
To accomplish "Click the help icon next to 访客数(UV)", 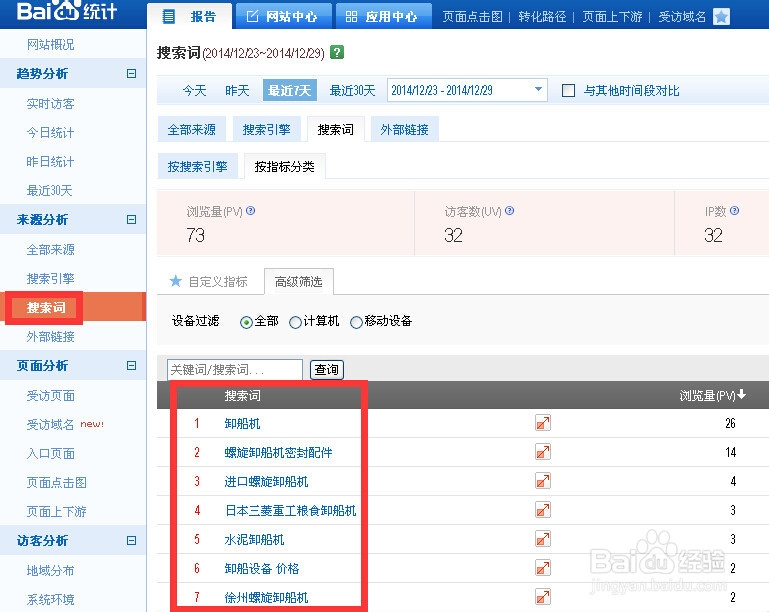I will point(510,211).
